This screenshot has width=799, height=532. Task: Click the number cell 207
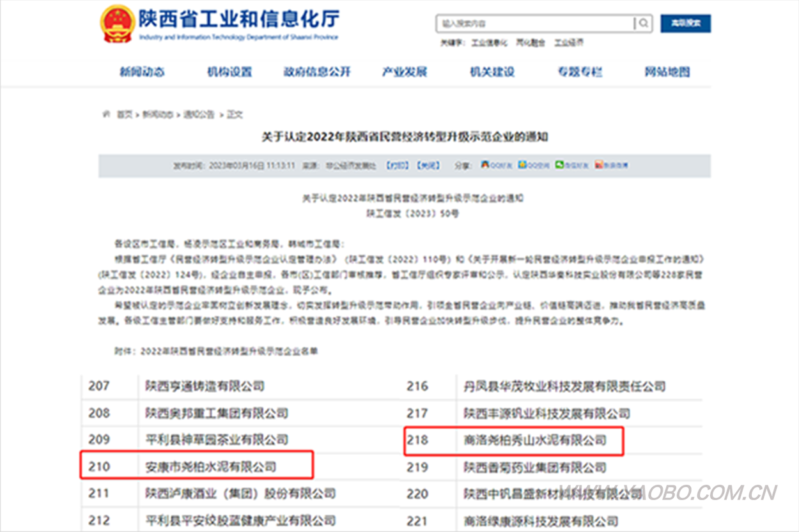click(99, 386)
